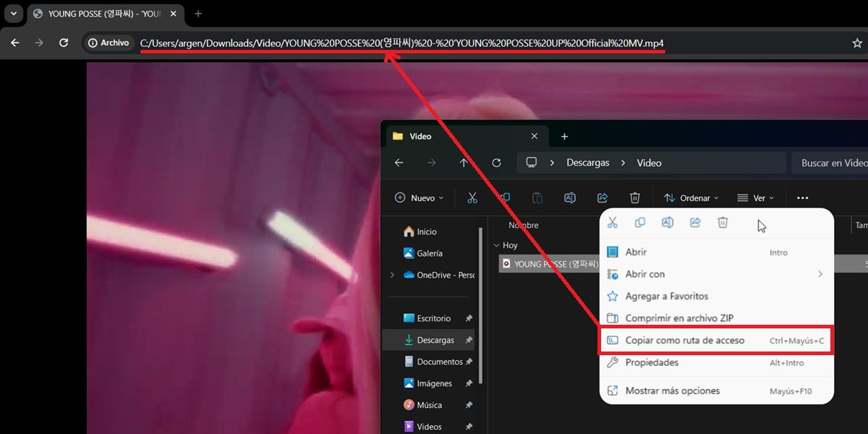The image size is (868, 434).
Task: Go up one folder level in Explorer
Action: pyautogui.click(x=464, y=163)
